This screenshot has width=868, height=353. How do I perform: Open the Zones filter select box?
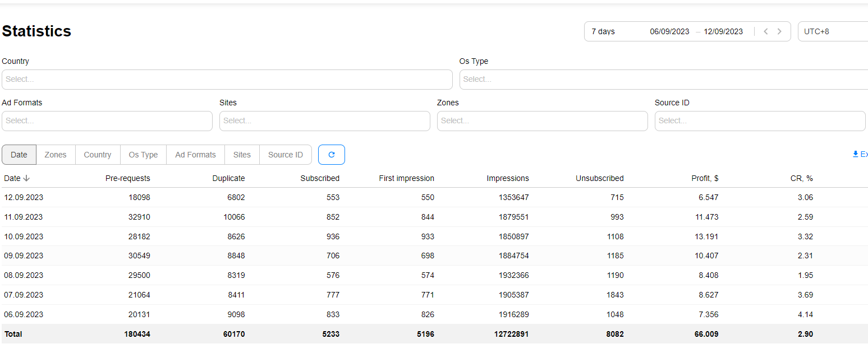[x=542, y=121]
